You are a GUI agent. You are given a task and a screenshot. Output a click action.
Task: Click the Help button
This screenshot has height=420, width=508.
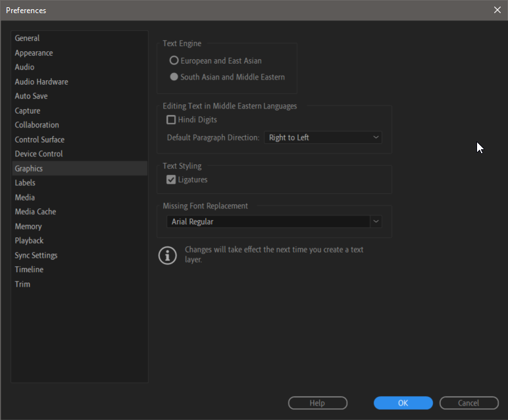tap(317, 403)
